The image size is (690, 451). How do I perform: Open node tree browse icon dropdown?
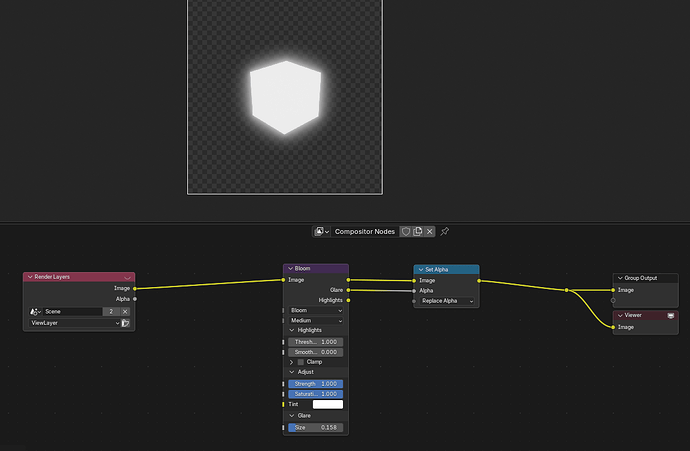coord(322,231)
